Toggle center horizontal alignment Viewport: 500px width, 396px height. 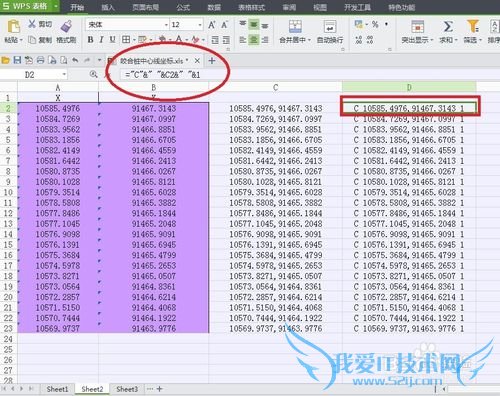254,40
